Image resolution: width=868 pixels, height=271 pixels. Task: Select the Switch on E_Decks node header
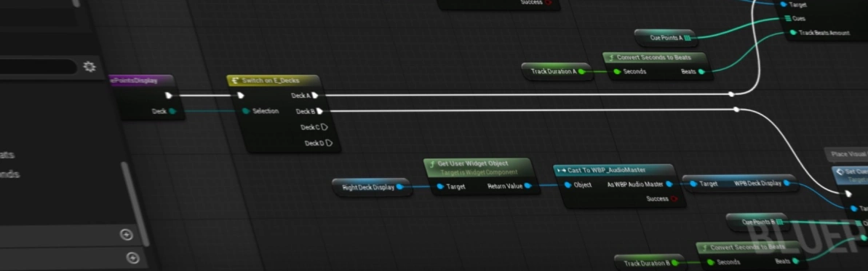pos(273,81)
